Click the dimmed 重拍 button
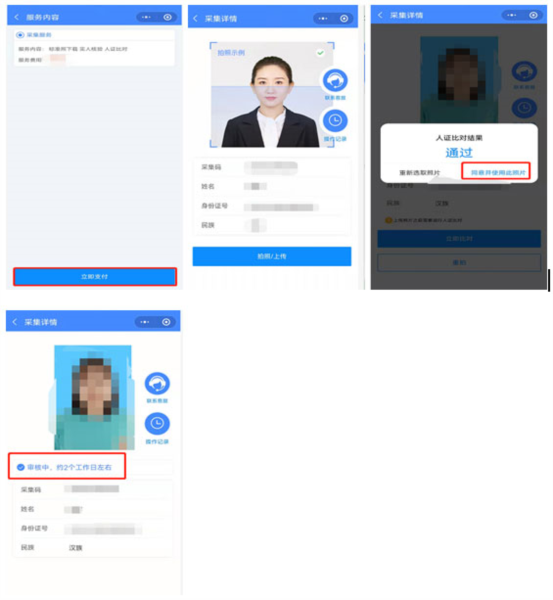 [459, 262]
